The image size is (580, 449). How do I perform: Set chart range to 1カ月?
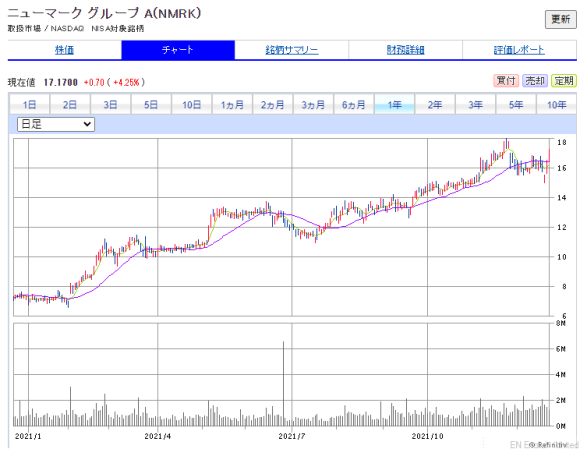(232, 105)
